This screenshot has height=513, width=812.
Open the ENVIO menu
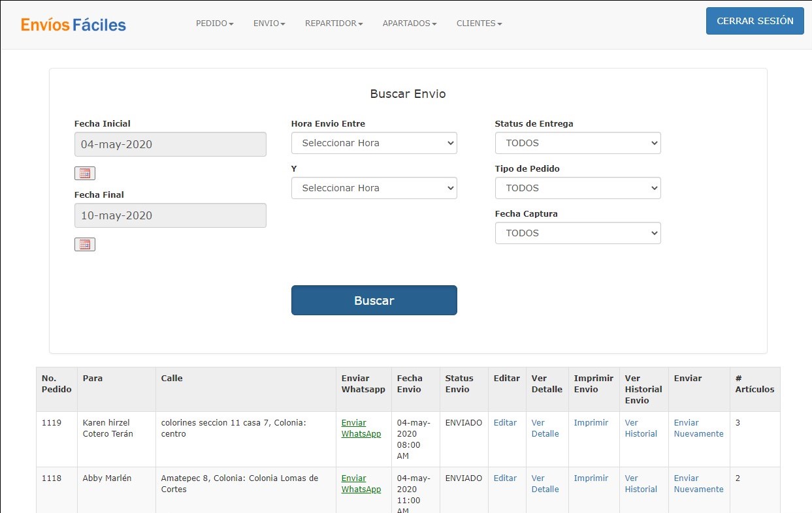pyautogui.click(x=269, y=23)
